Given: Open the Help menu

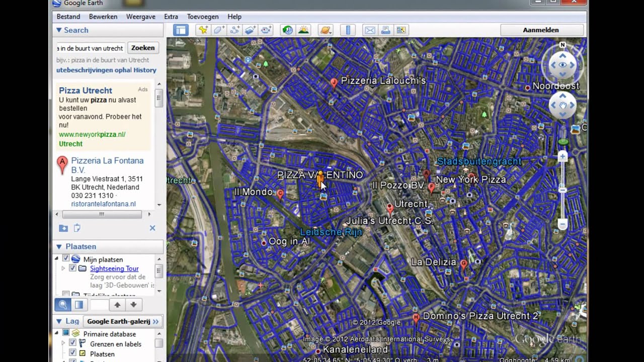Looking at the screenshot, I should [234, 17].
